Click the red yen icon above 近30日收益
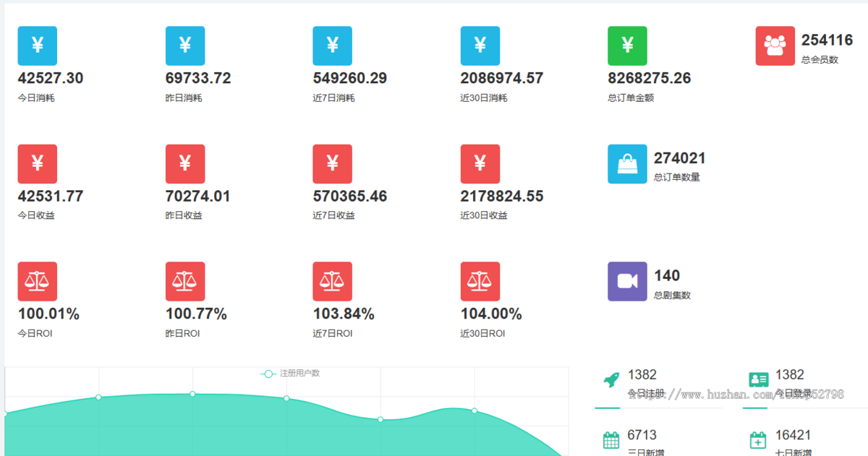868x456 pixels. click(480, 164)
